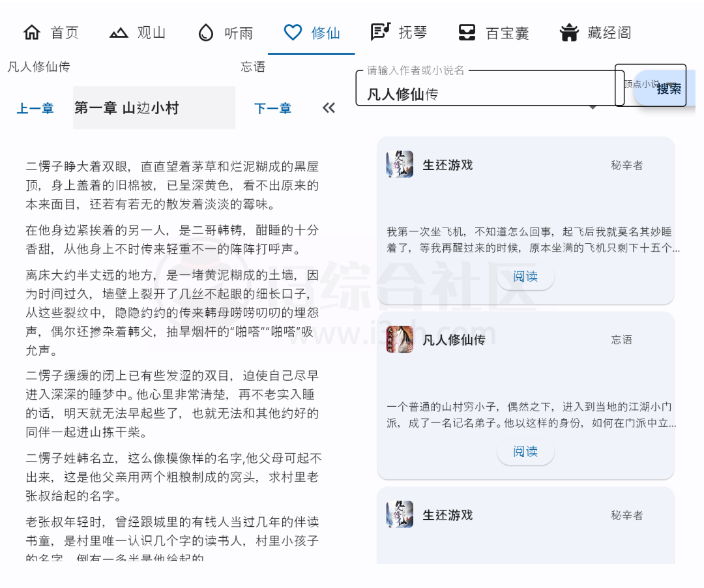Open the 藏经阁 tab
The height and width of the screenshot is (588, 704).
click(x=595, y=33)
